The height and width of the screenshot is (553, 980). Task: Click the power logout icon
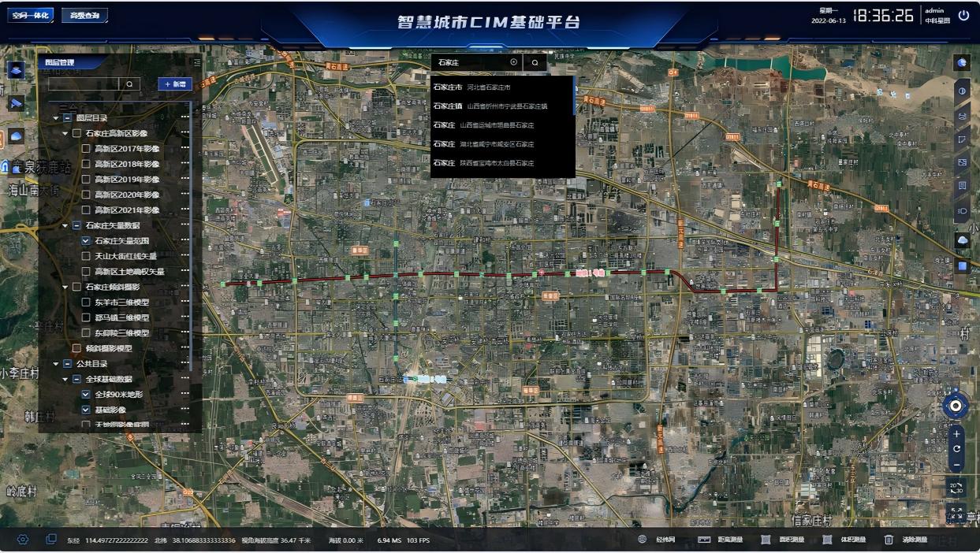(963, 15)
